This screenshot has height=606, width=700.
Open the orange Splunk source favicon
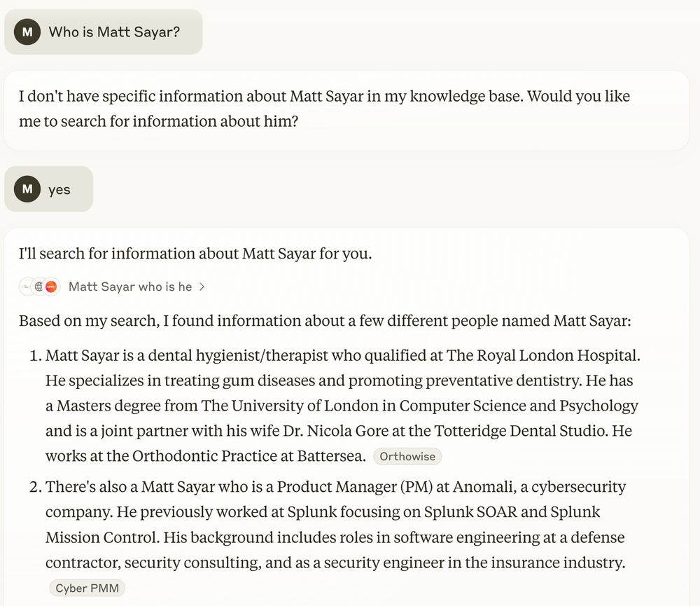(51, 287)
